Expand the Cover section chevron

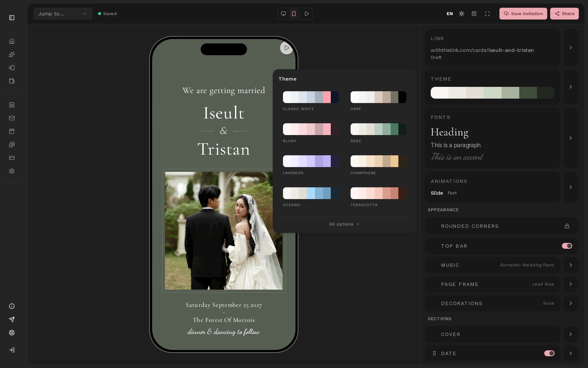pyautogui.click(x=571, y=334)
